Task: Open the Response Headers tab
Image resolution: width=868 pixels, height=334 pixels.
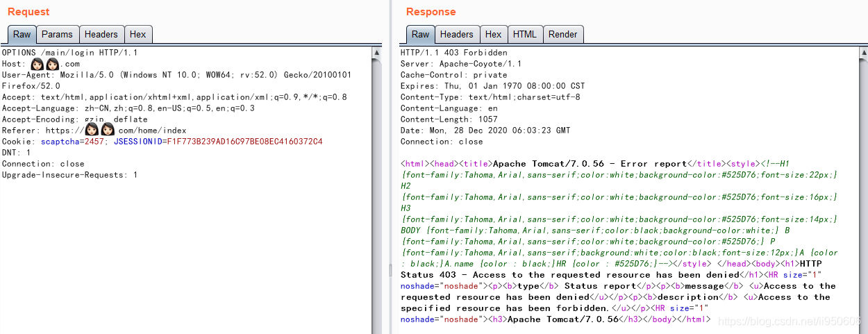Action: (x=457, y=34)
